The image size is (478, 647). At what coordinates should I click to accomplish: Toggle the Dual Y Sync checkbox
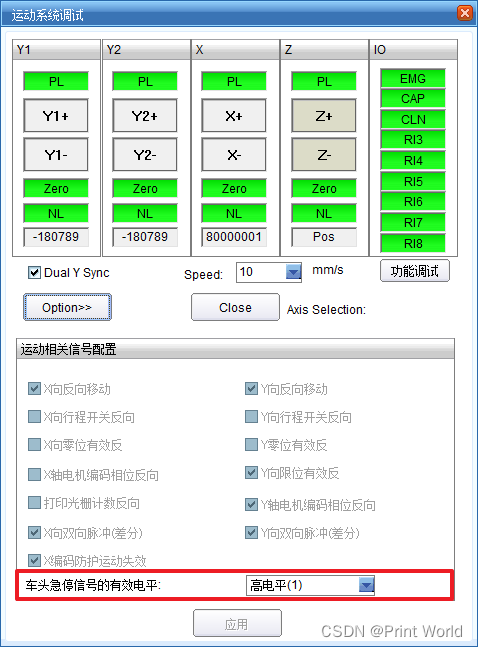34,273
